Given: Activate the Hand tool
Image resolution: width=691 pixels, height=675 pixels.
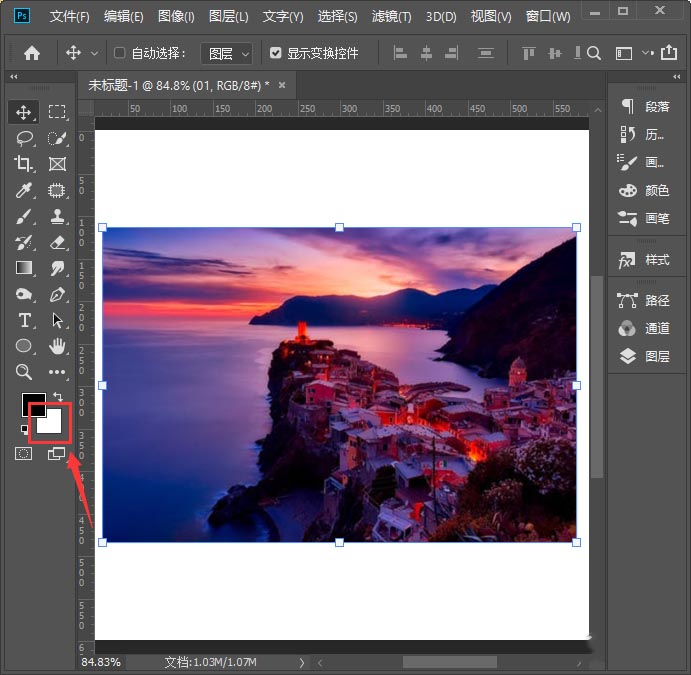Looking at the screenshot, I should click(x=57, y=346).
